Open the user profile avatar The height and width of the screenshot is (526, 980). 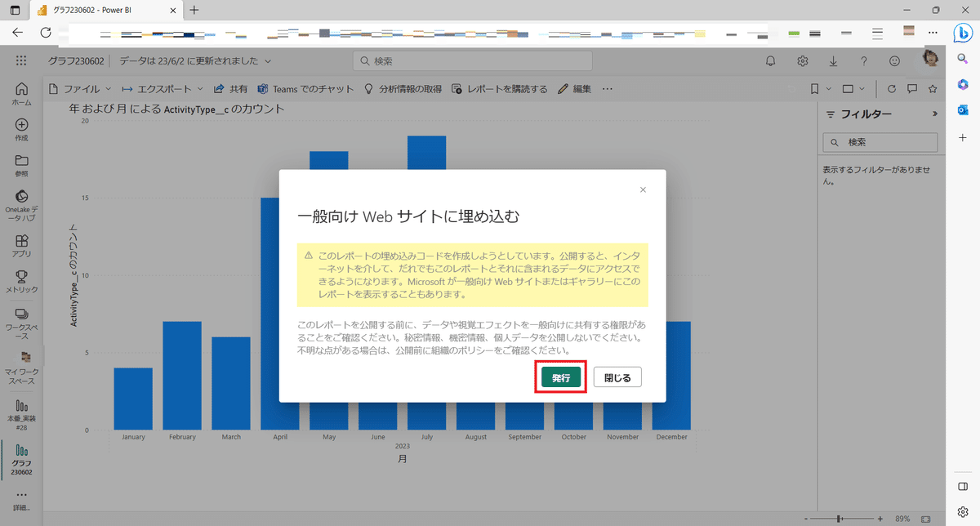(929, 60)
